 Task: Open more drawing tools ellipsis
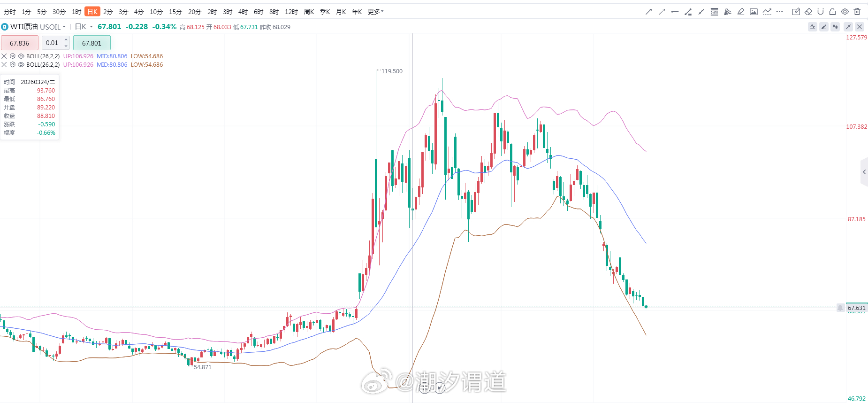[x=779, y=12]
